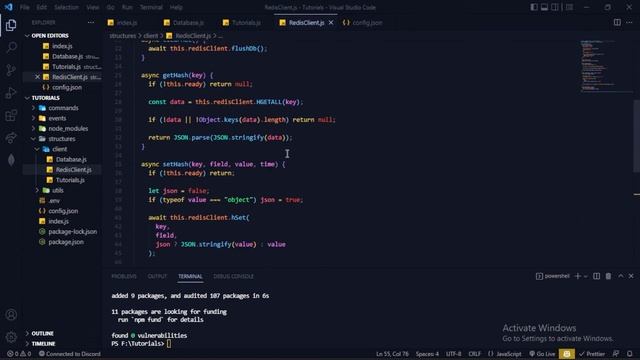The image size is (640, 360).
Task: Close the terminal panel
Action: 631,276
